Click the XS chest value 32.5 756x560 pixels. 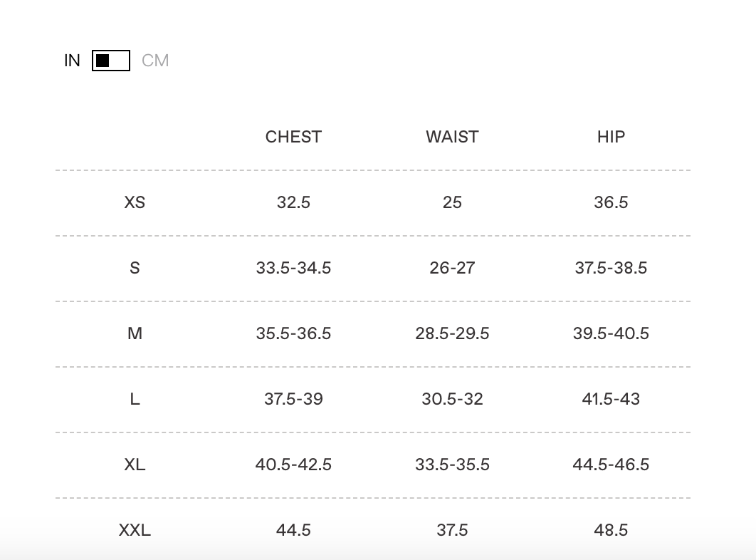coord(293,202)
